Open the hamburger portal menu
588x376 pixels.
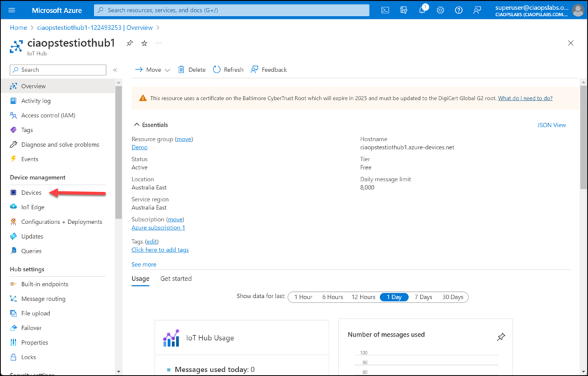click(x=11, y=10)
